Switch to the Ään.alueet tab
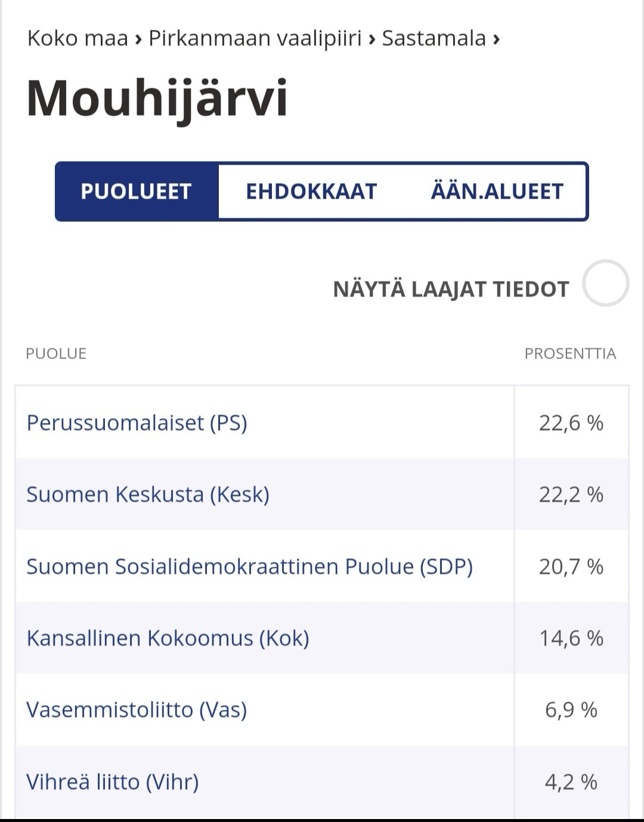644x822 pixels. point(497,191)
